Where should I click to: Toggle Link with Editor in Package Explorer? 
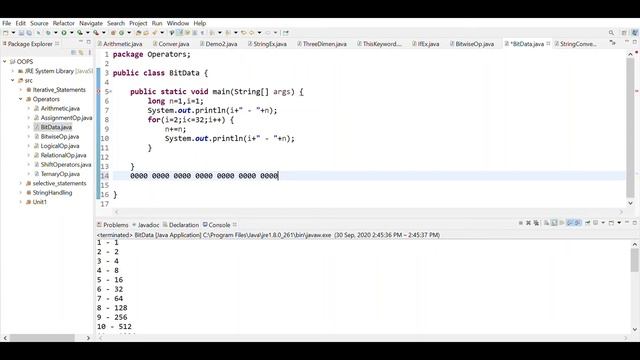(x=81, y=52)
